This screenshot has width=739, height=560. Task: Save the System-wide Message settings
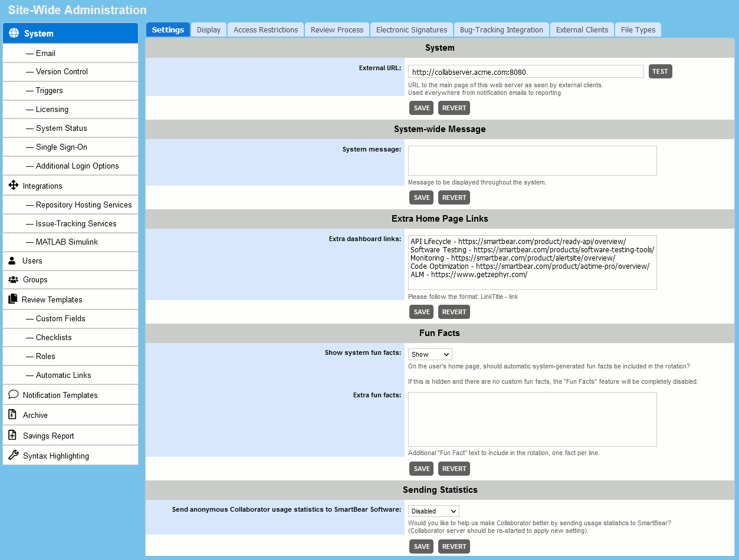[x=421, y=197]
